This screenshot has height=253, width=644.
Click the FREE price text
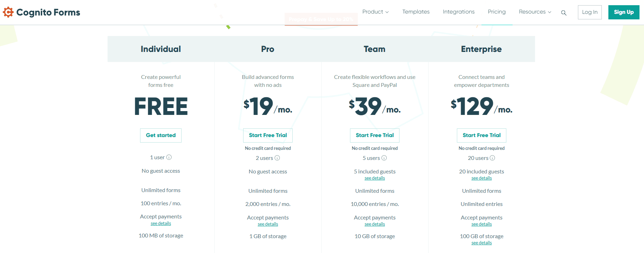[x=161, y=106]
